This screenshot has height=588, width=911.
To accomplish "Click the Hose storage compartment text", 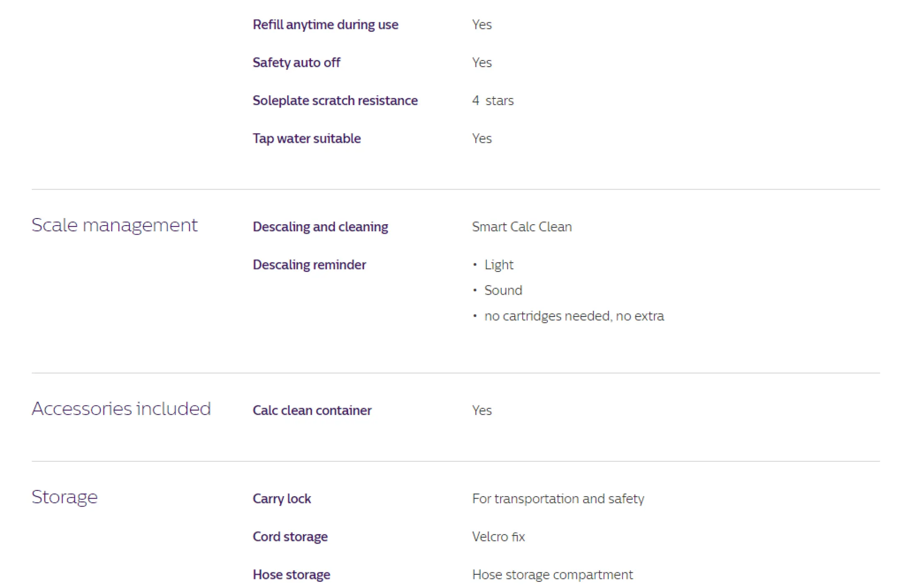I will (552, 575).
